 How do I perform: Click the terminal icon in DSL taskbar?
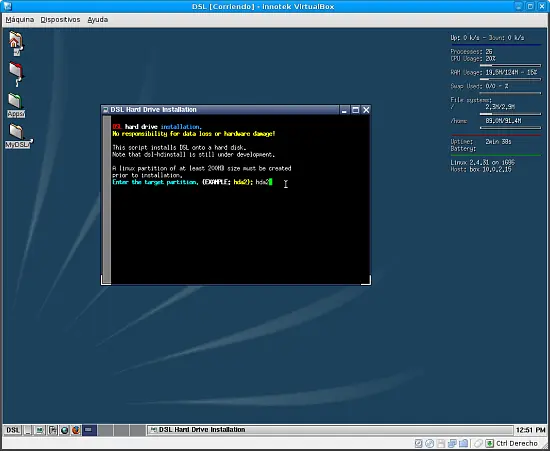tap(40, 430)
